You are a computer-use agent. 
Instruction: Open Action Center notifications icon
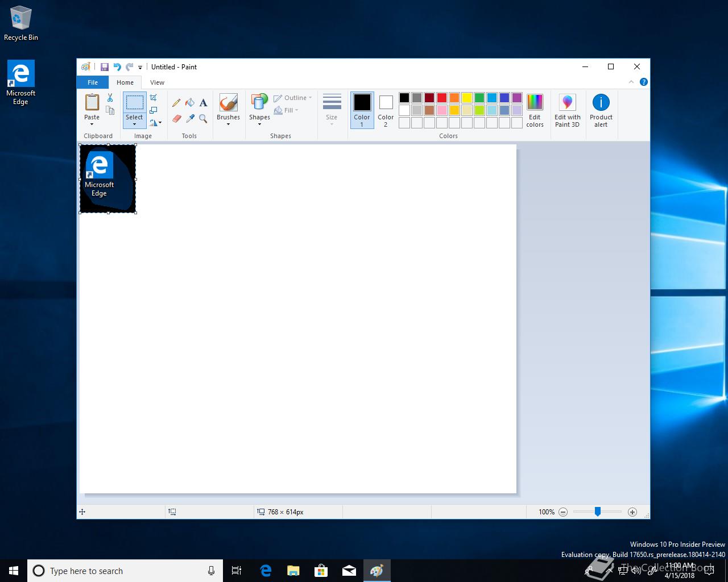pos(709,571)
